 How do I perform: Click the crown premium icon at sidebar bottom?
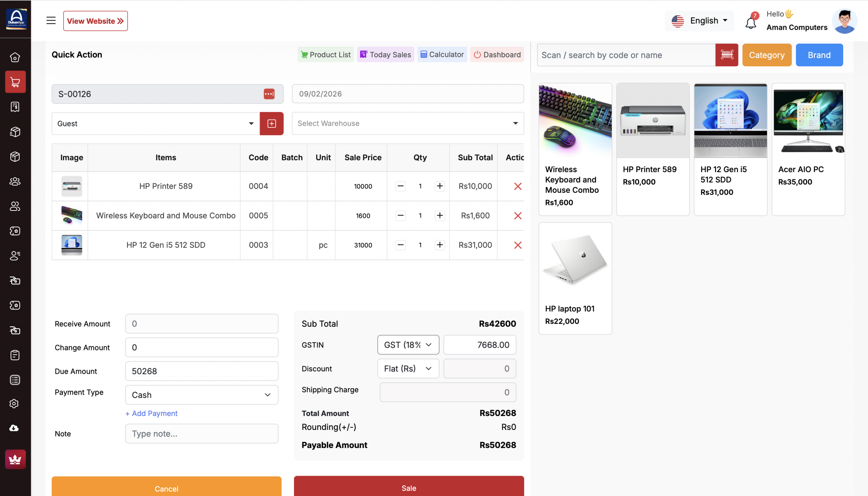click(x=15, y=459)
